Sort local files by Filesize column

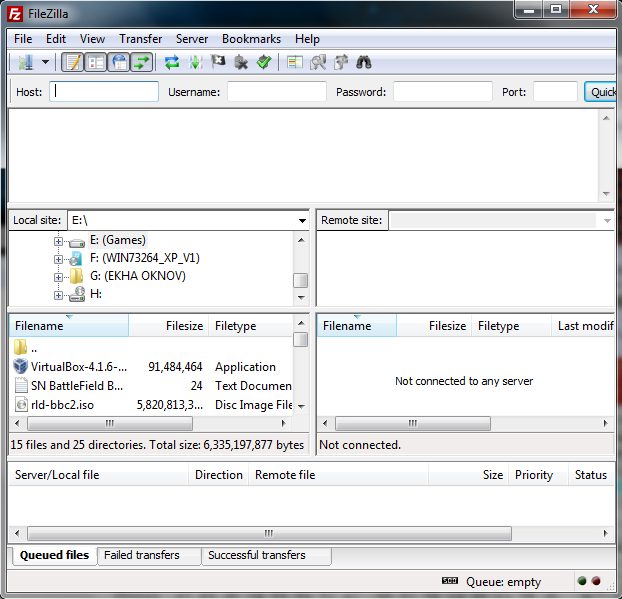coord(169,326)
